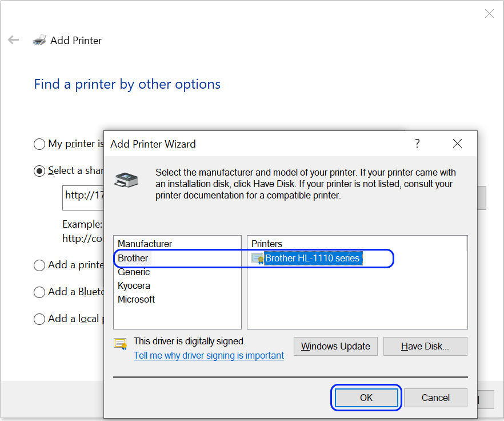Click the Brother HL-1110 driver certificate icon
The image size is (504, 421).
(x=257, y=259)
